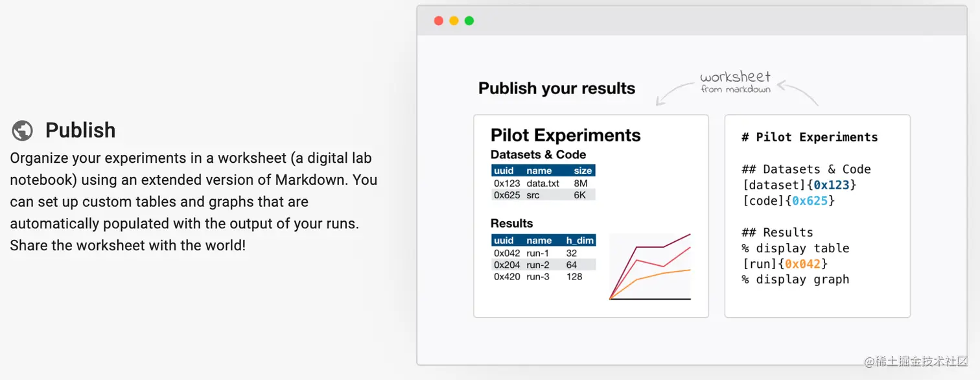This screenshot has height=380, width=980.
Task: Click the green maximize dot
Action: point(469,21)
